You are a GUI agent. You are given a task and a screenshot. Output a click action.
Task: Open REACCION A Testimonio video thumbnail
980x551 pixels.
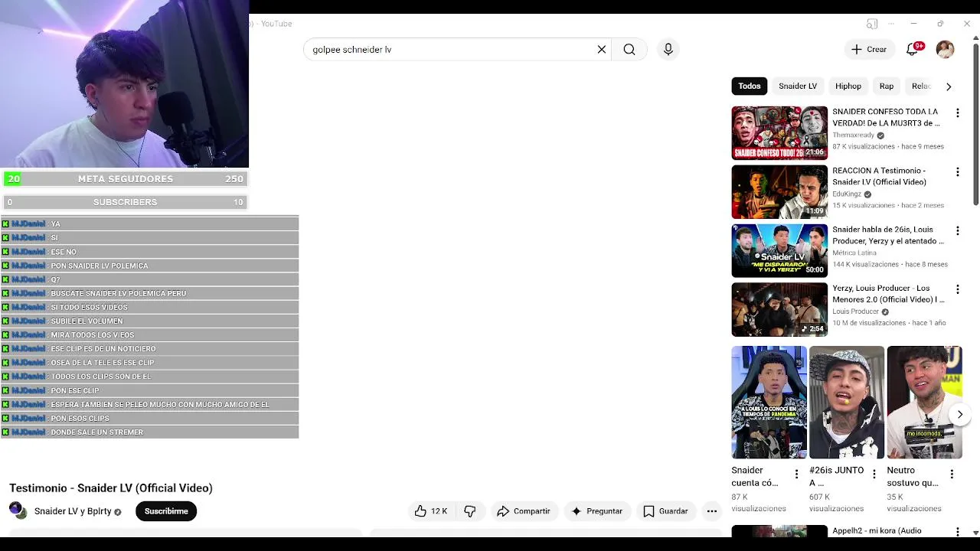(779, 192)
